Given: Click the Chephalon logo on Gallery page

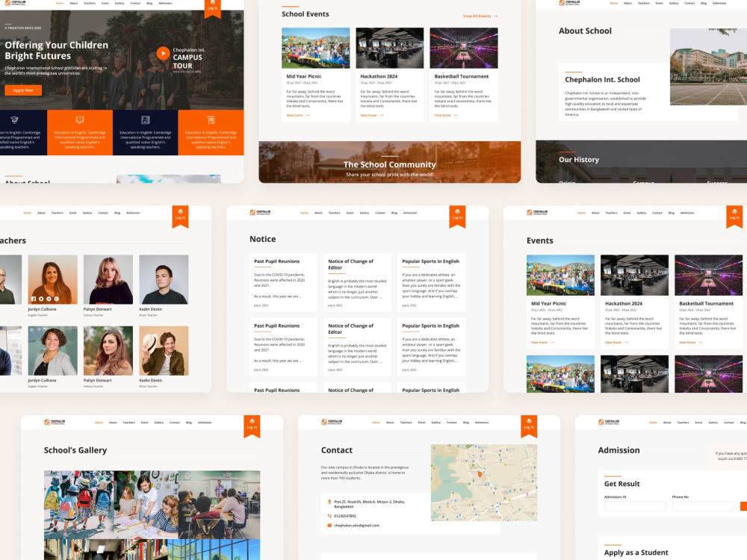Looking at the screenshot, I should (55, 423).
